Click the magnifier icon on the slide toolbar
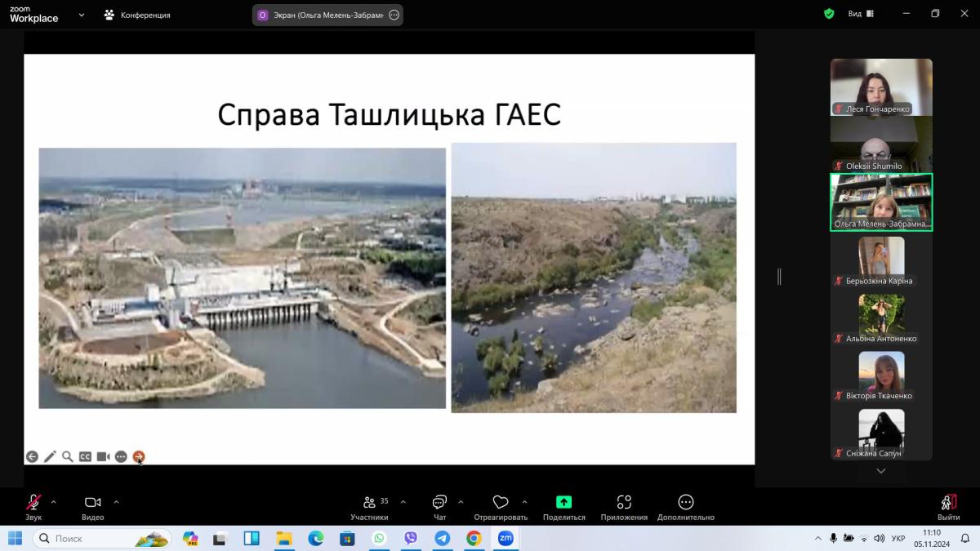The image size is (980, 551). pos(68,457)
